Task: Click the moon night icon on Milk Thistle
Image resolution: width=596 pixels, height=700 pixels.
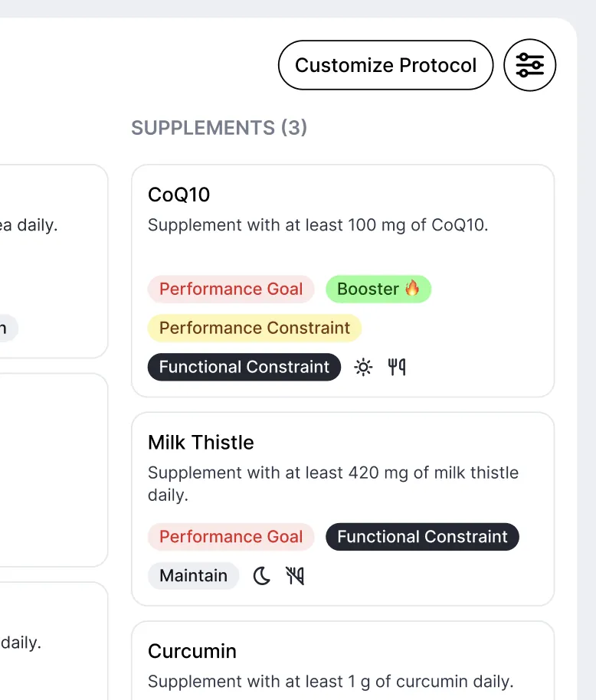Action: point(262,576)
